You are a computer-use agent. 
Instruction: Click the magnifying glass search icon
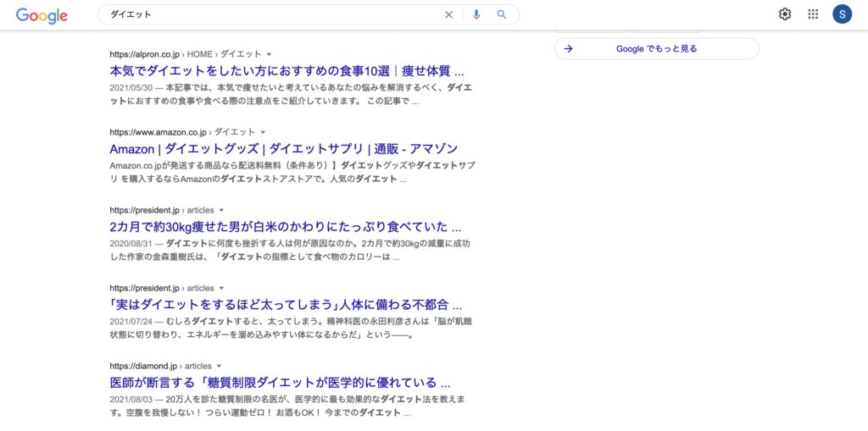click(502, 14)
